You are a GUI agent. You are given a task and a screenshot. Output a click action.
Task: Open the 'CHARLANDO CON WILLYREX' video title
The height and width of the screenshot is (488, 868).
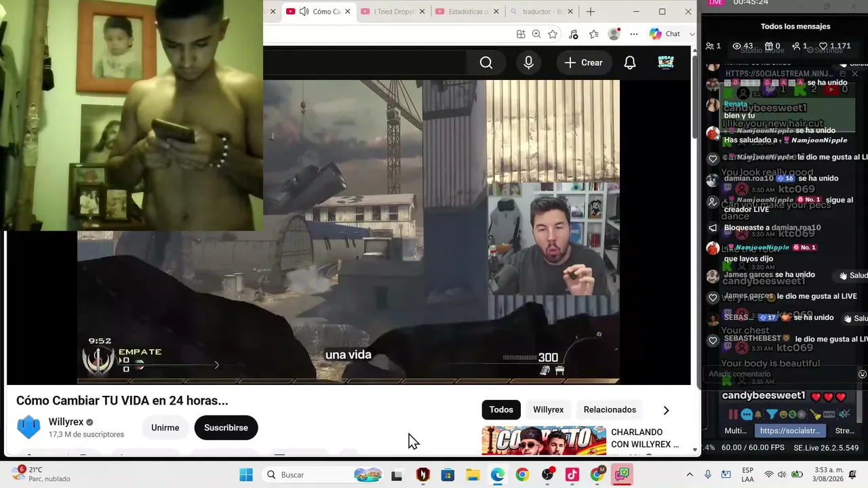[x=645, y=438]
